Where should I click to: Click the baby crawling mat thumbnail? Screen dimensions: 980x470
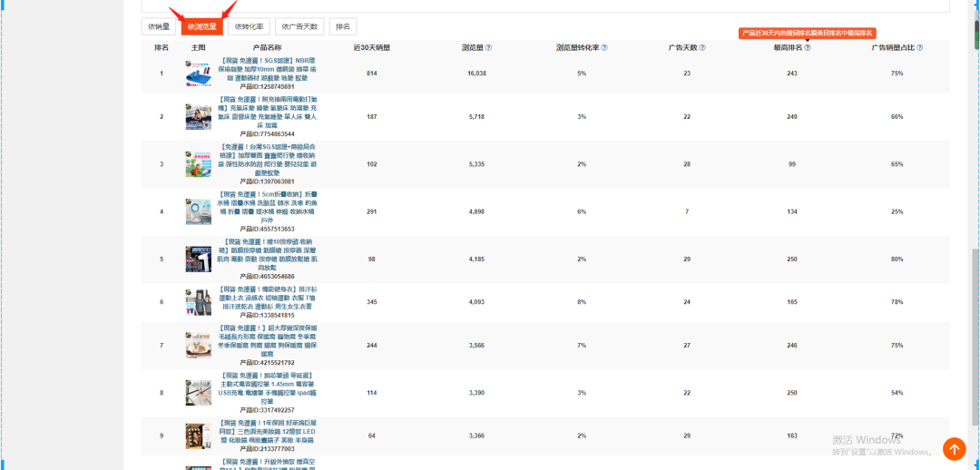click(x=198, y=164)
